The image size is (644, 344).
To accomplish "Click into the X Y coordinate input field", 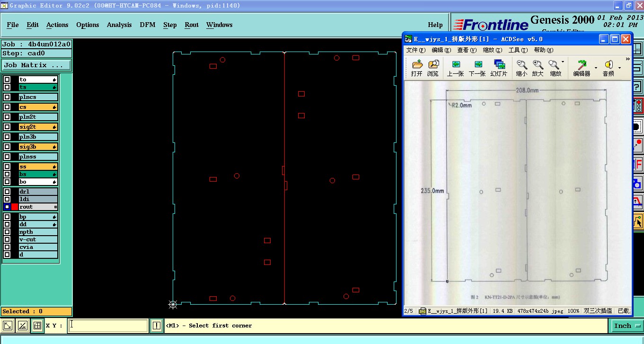I will click(108, 326).
